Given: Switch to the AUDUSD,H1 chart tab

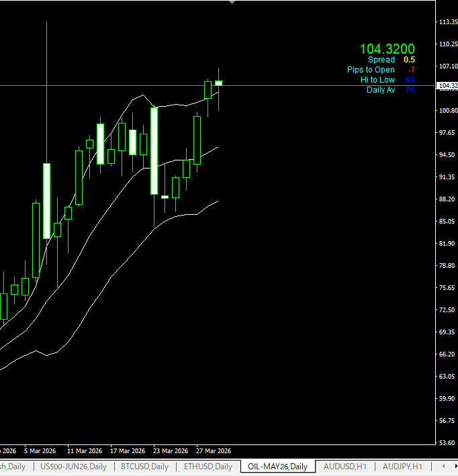Looking at the screenshot, I should [x=345, y=467].
